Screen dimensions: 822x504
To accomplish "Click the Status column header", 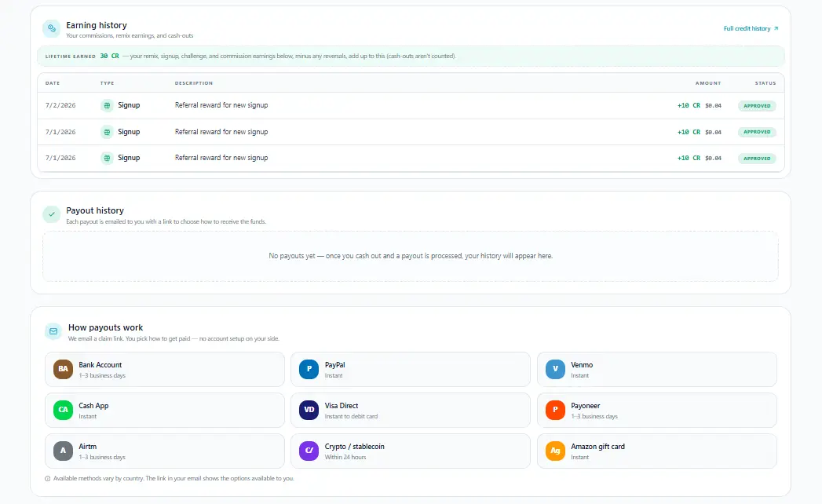I will [x=765, y=83].
